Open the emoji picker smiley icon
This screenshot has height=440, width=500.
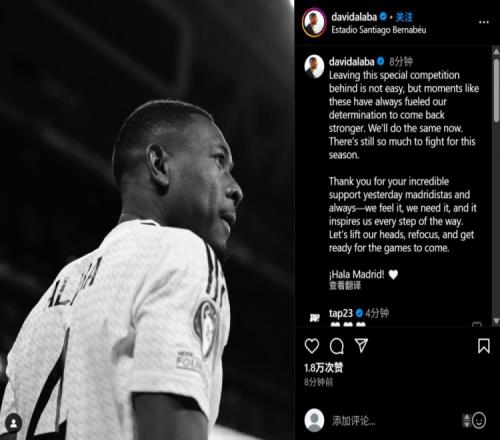pos(479,421)
